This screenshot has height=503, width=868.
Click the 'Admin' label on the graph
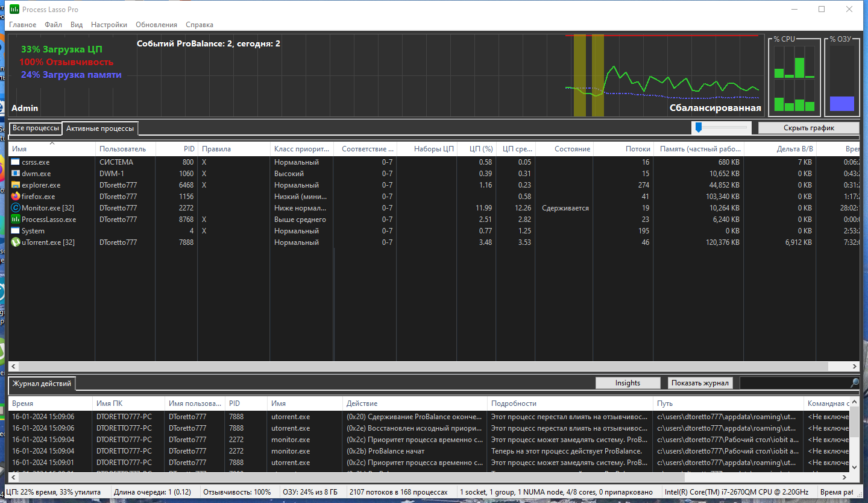[x=25, y=108]
